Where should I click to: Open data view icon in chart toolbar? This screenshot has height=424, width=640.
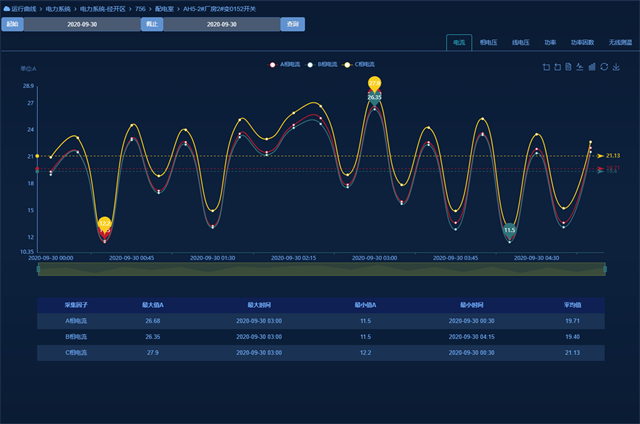(568, 67)
